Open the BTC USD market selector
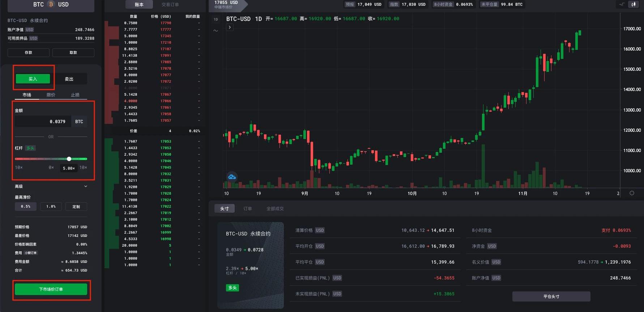Screen dimensions: 644x312 [51, 5]
